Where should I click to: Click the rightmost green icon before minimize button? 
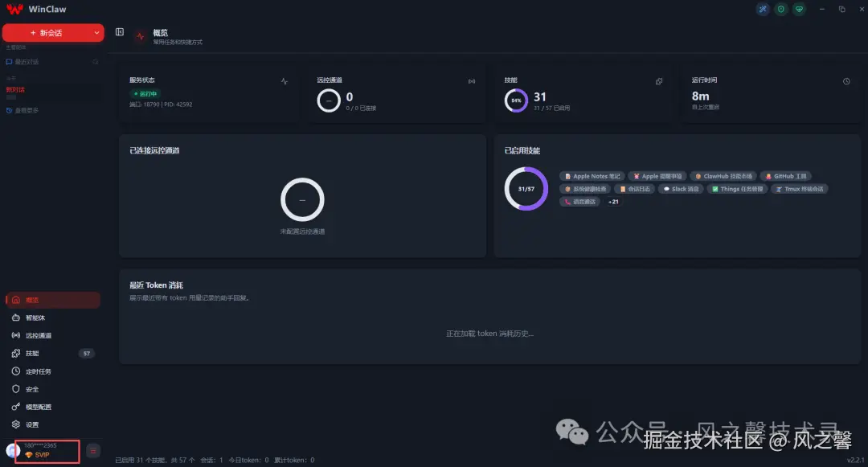tap(799, 9)
